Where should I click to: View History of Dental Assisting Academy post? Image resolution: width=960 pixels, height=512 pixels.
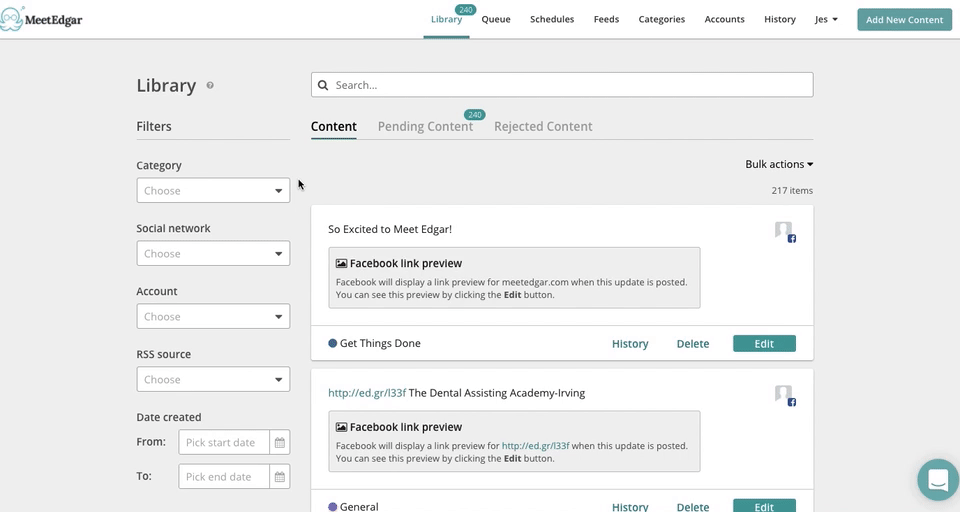click(630, 506)
